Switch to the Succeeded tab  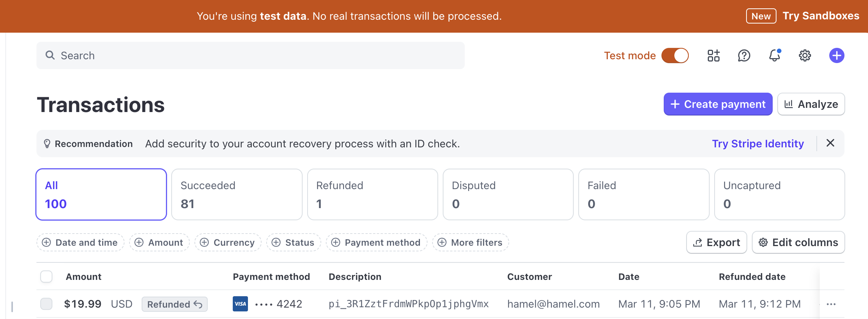(237, 194)
